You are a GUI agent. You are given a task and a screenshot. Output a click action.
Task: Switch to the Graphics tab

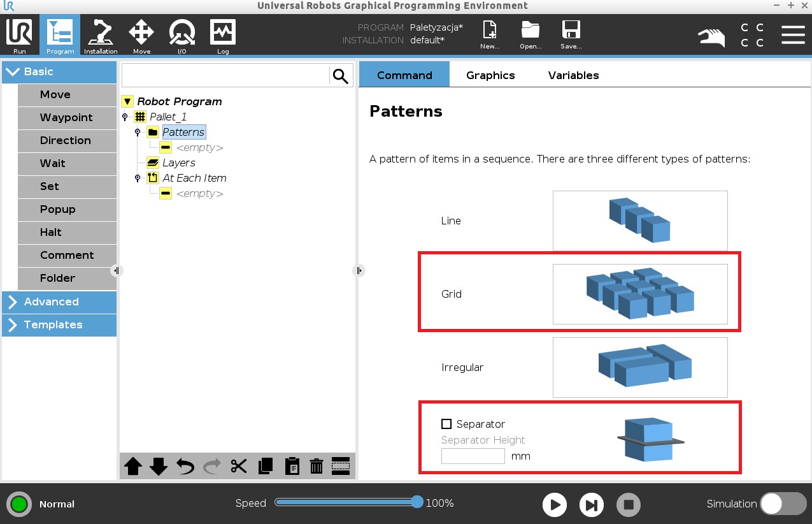click(x=490, y=75)
